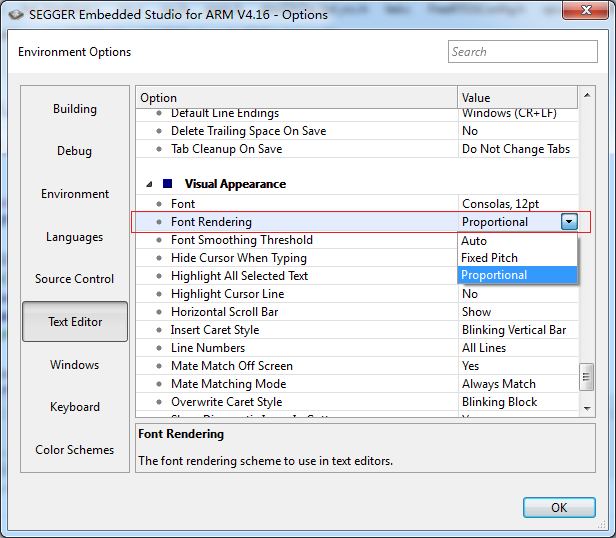
Task: Open the Windows options category
Action: point(75,365)
